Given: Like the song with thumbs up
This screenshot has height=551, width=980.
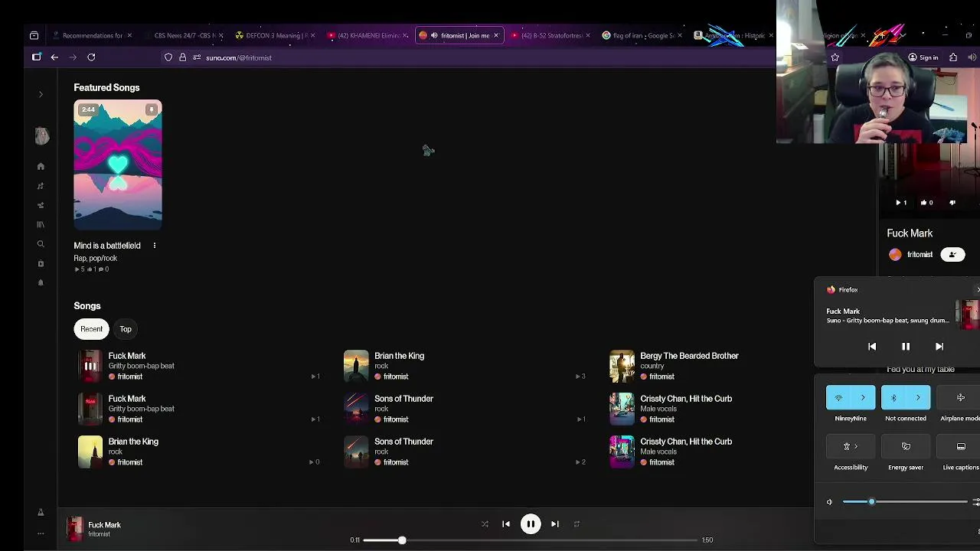Looking at the screenshot, I should 926,203.
